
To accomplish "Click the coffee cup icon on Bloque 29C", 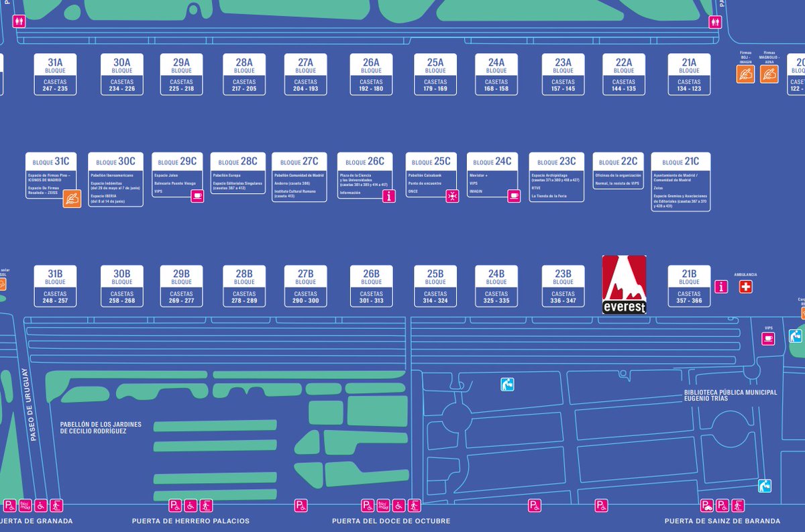I will click(x=197, y=196).
